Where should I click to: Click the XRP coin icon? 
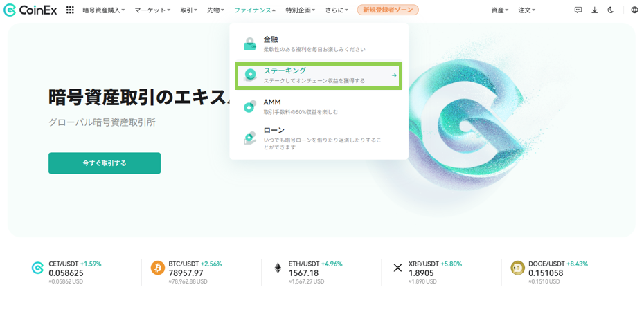click(x=397, y=268)
